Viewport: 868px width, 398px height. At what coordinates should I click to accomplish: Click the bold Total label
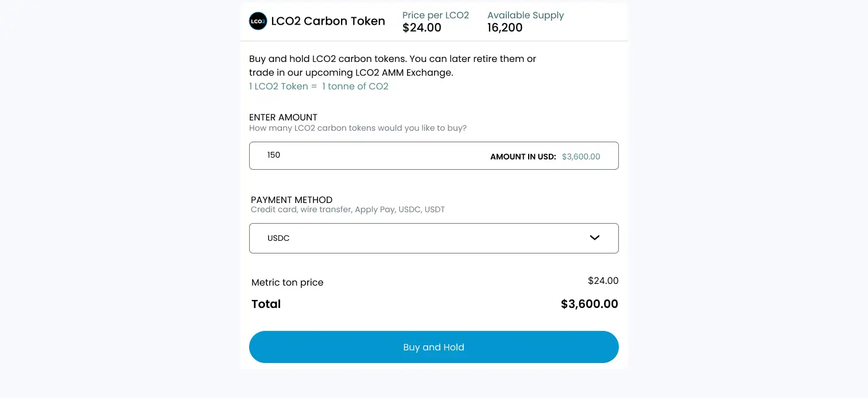[266, 304]
